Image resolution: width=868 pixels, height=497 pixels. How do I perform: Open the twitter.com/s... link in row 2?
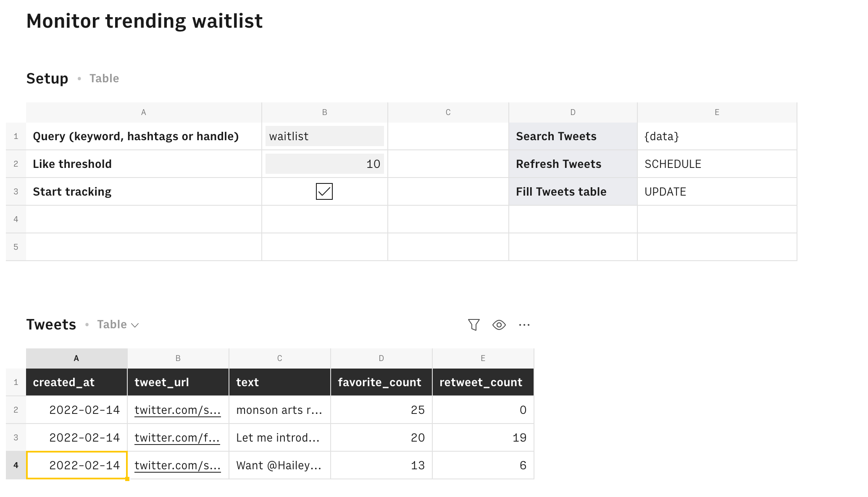(177, 410)
